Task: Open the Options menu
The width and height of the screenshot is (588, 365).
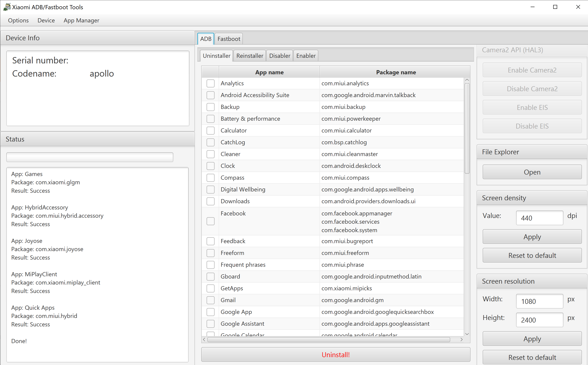Action: click(x=18, y=20)
